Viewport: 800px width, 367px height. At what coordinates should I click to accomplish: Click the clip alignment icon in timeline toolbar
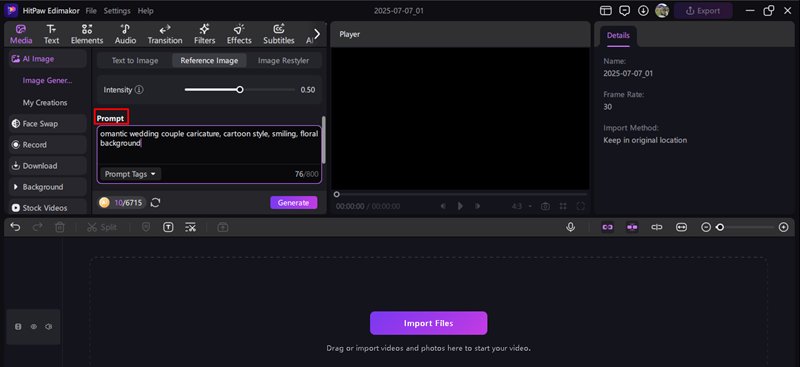click(x=657, y=227)
